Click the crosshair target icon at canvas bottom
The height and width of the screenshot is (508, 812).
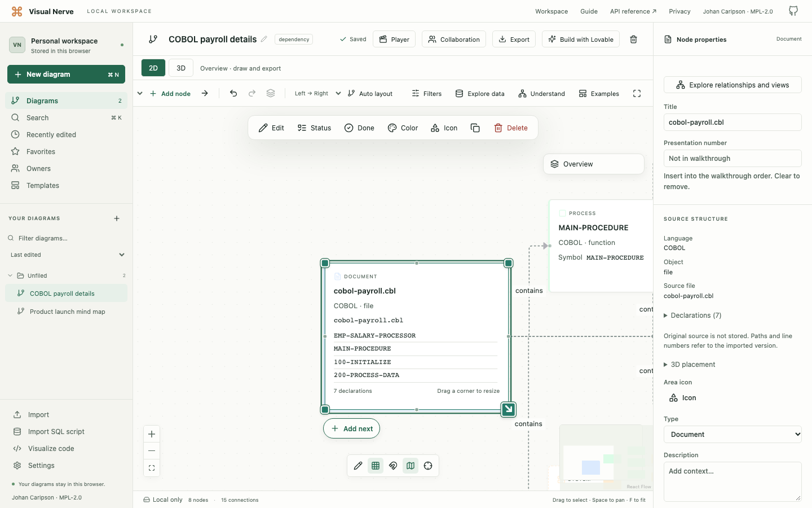click(x=428, y=466)
